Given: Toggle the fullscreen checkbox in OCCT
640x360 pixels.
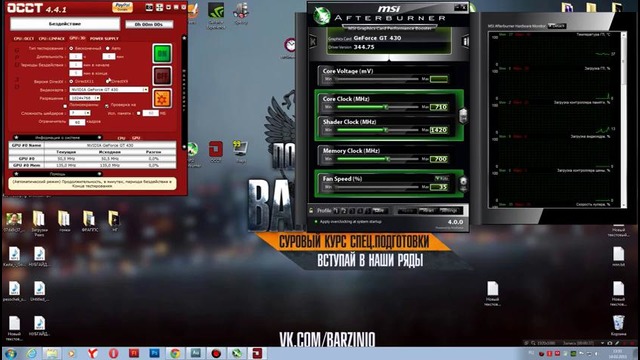Looking at the screenshot, I should (65, 106).
